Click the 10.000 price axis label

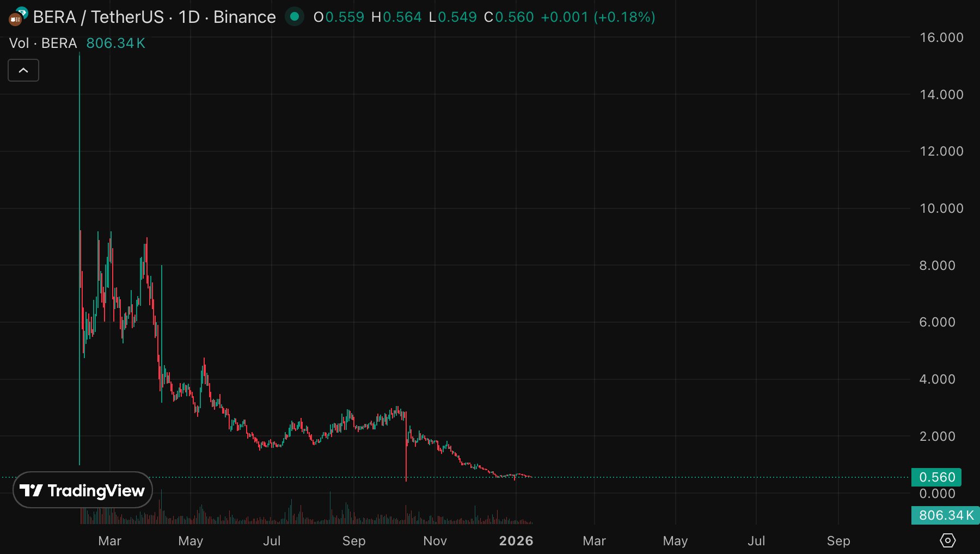pos(941,208)
